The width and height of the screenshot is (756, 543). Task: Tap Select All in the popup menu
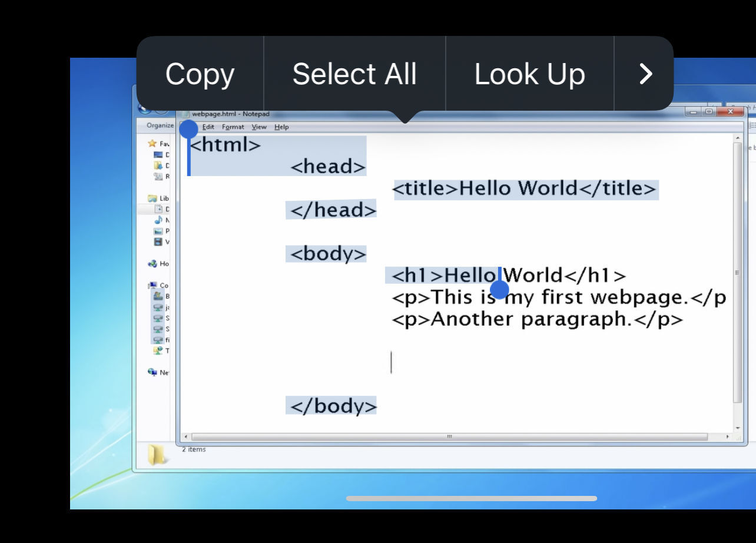click(x=354, y=74)
